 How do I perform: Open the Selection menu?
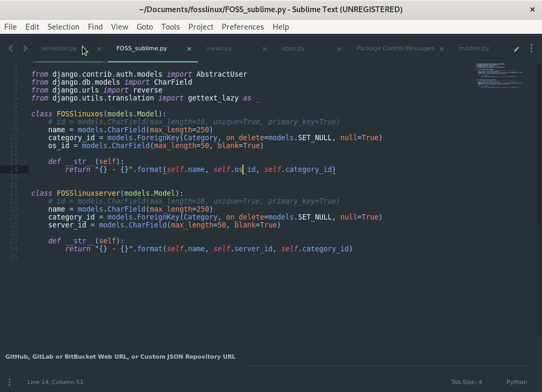click(x=63, y=27)
